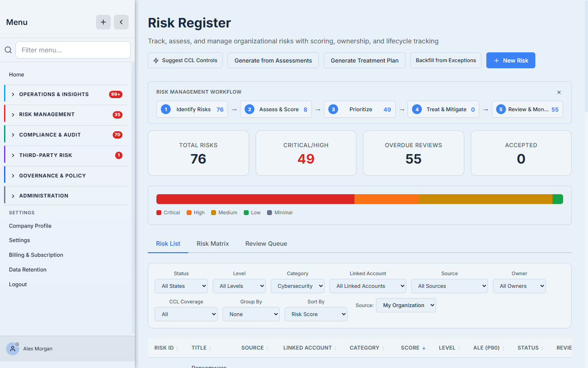Click the Filter menu input field
This screenshot has width=588, height=368.
(x=73, y=50)
